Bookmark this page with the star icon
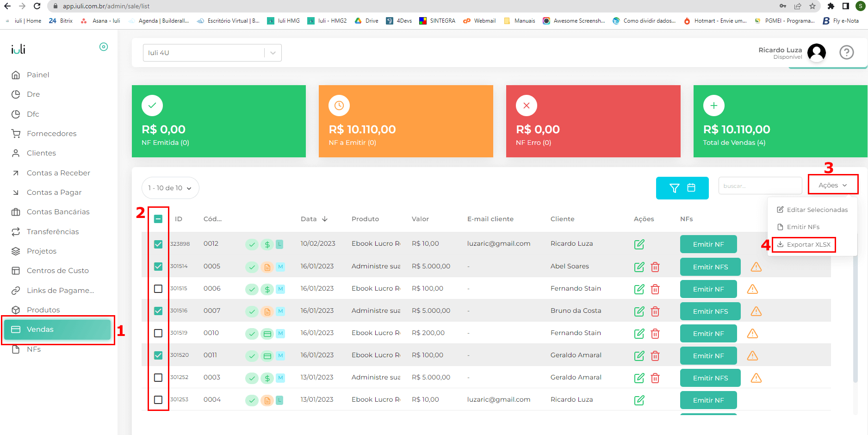Screen dimensions: 868x435 coord(812,6)
